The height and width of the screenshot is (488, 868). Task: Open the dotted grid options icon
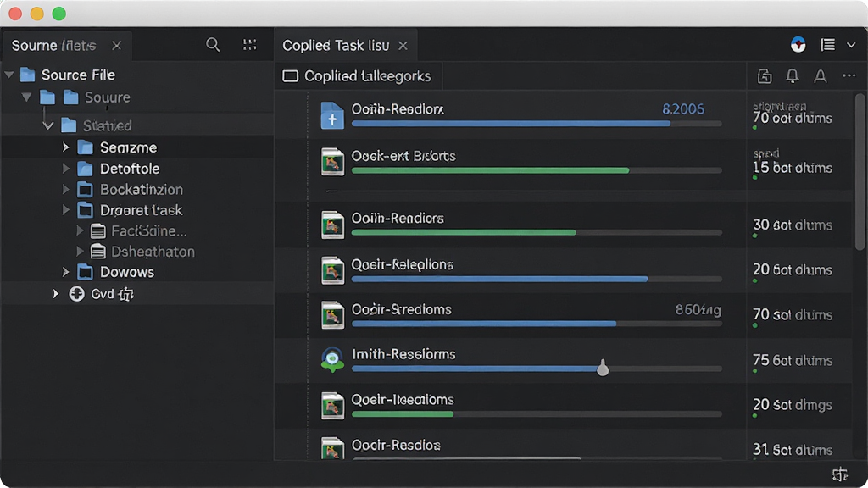pos(250,45)
